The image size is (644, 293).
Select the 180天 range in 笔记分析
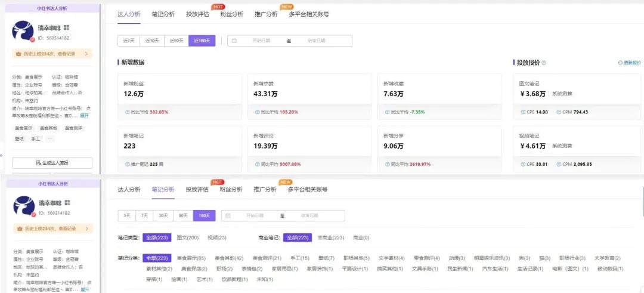coord(204,215)
